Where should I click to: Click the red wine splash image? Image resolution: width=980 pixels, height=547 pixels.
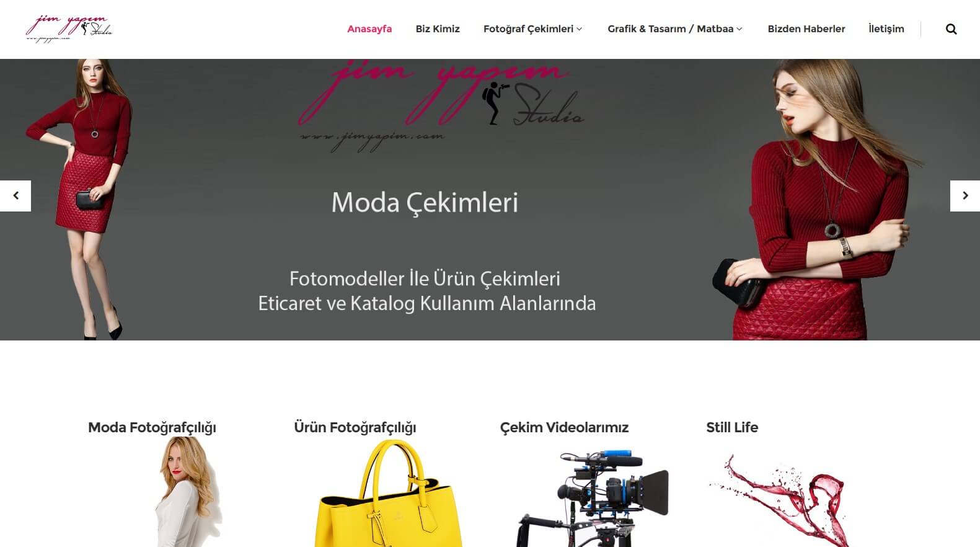click(779, 500)
